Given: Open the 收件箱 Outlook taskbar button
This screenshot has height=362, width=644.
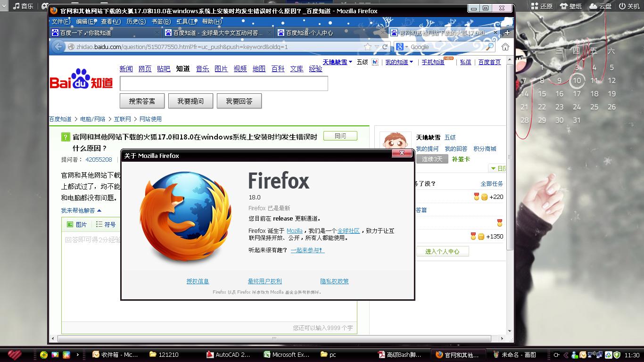Looking at the screenshot, I should tap(116, 354).
